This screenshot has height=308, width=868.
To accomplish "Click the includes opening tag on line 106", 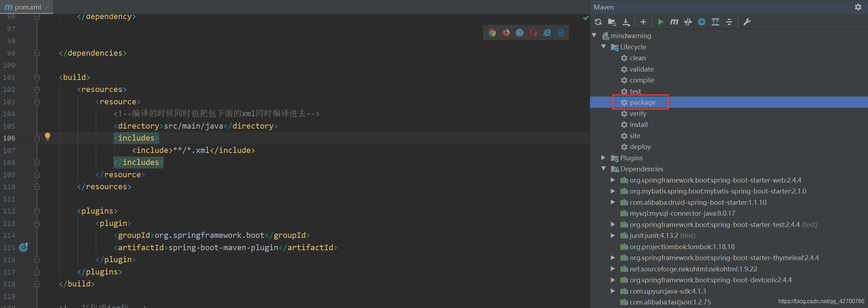I will point(136,138).
